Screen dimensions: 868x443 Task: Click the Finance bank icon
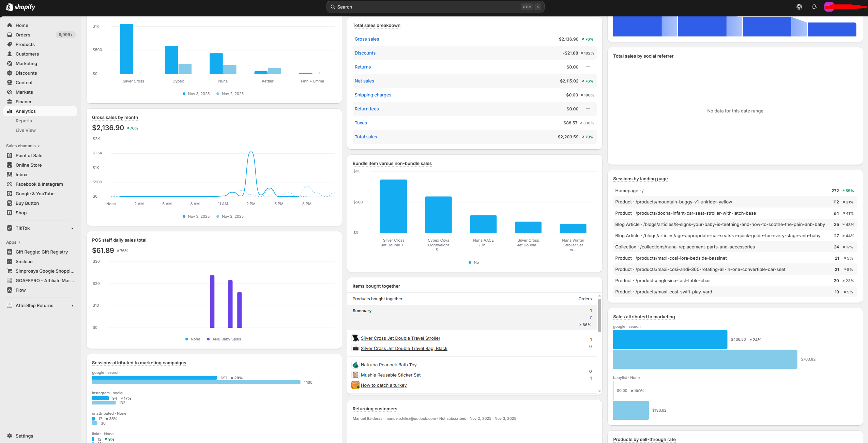click(10, 102)
